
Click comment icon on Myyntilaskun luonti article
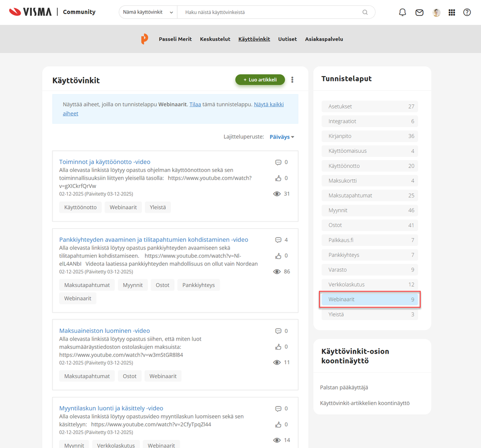(278, 408)
